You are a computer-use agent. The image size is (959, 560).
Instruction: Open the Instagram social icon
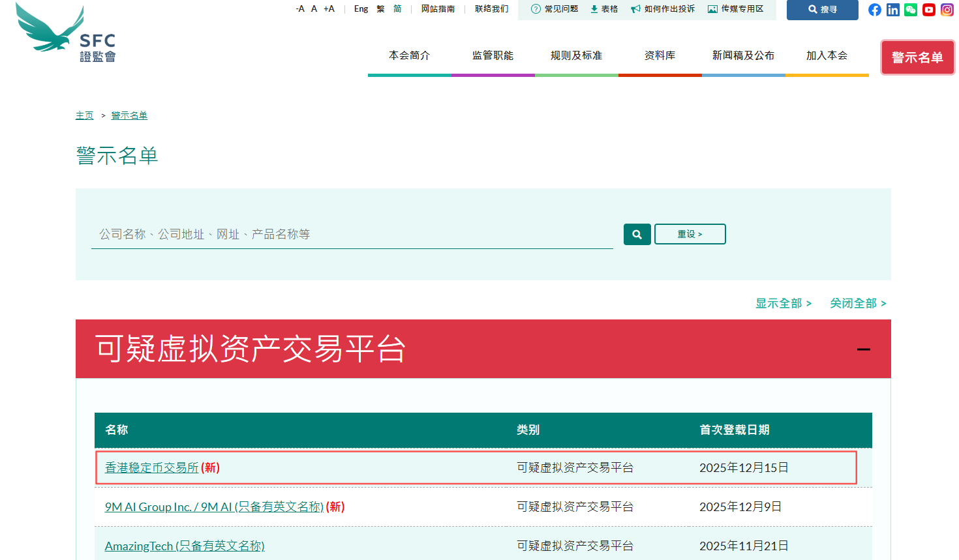(947, 10)
